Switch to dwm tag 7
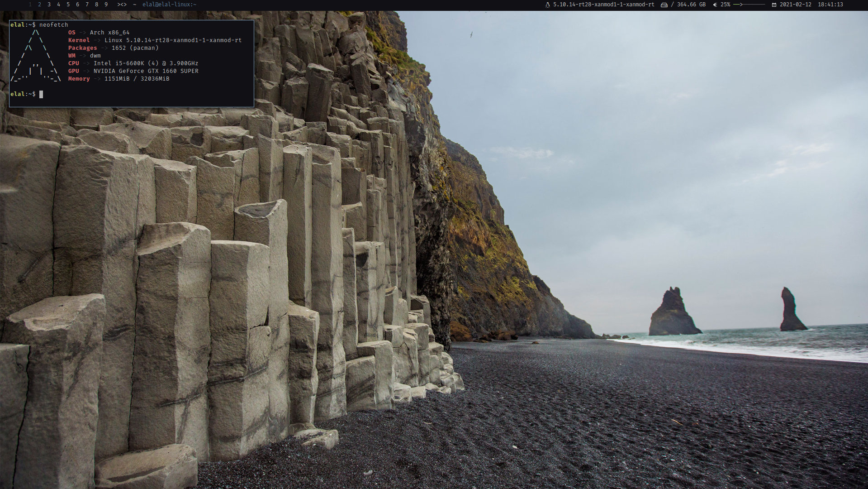The width and height of the screenshot is (868, 489). (87, 5)
